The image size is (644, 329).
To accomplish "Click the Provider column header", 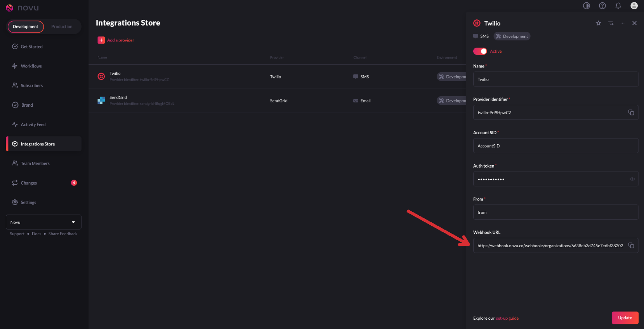I will (277, 57).
